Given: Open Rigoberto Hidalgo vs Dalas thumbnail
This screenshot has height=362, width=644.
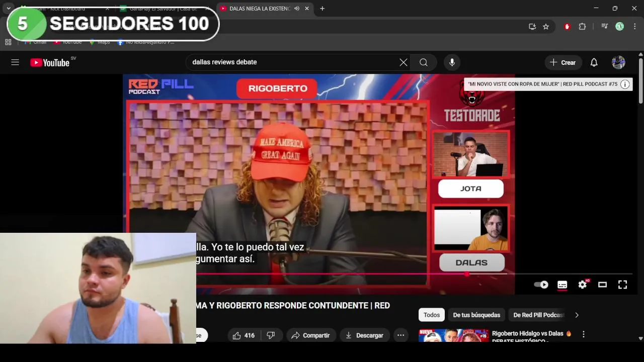Looking at the screenshot, I should click(453, 336).
